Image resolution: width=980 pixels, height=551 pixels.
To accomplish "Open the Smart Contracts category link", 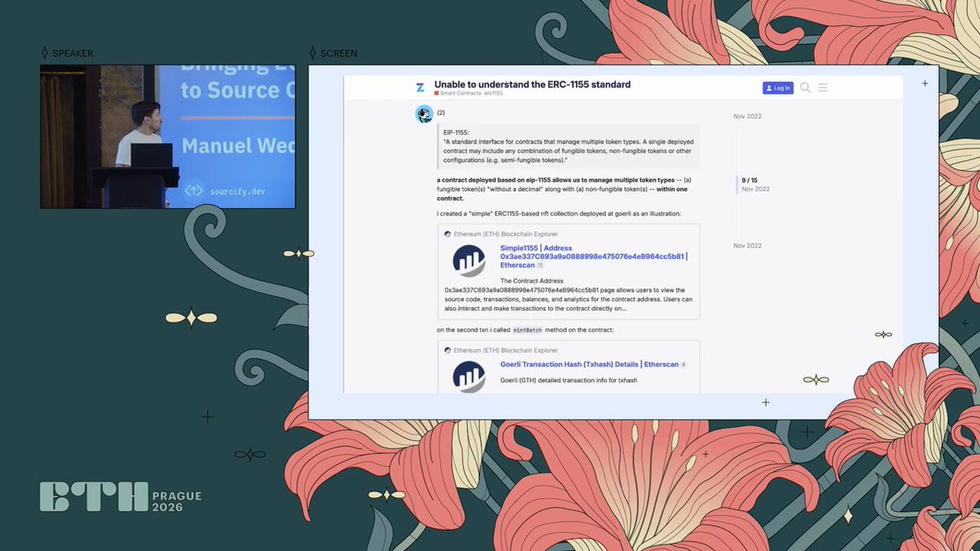I will tap(457, 94).
